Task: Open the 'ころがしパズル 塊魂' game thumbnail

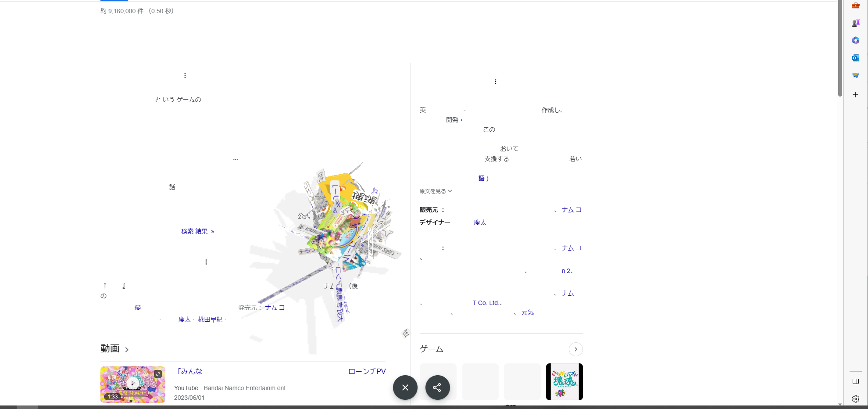Action: pos(564,382)
